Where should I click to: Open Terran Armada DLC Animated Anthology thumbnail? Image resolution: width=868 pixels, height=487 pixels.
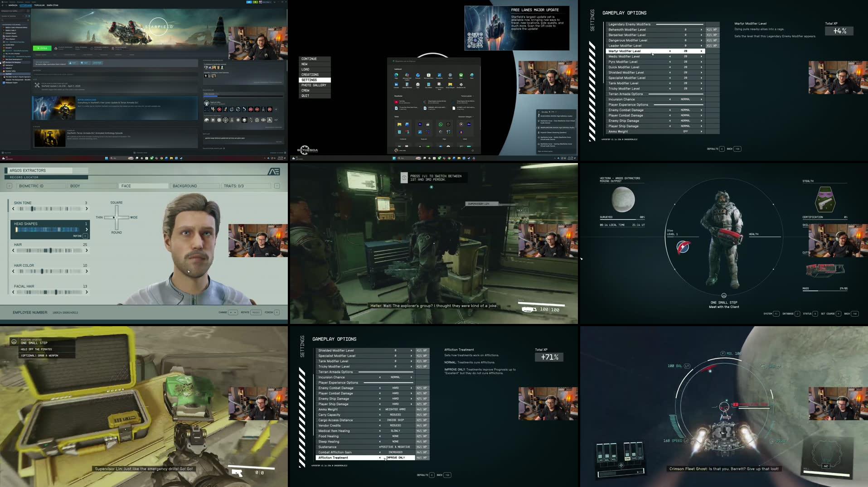point(50,138)
